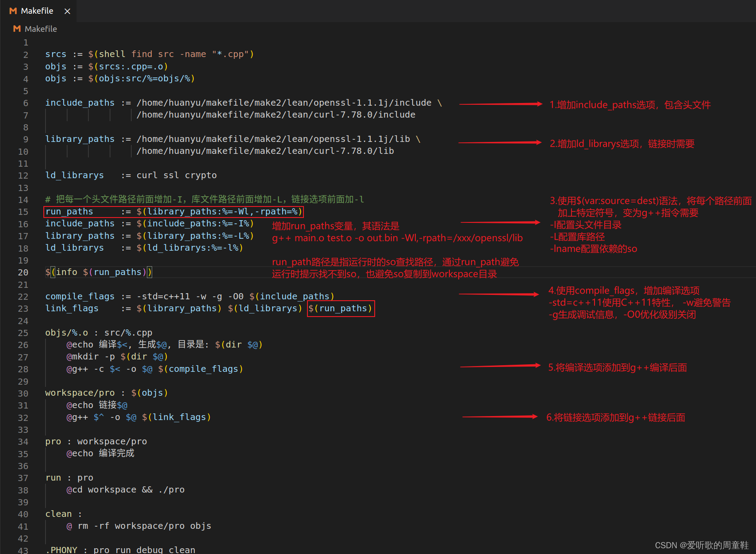Viewport: 756px width, 554px height.
Task: Click 'link_flags' variable on line 23
Action: [72, 308]
